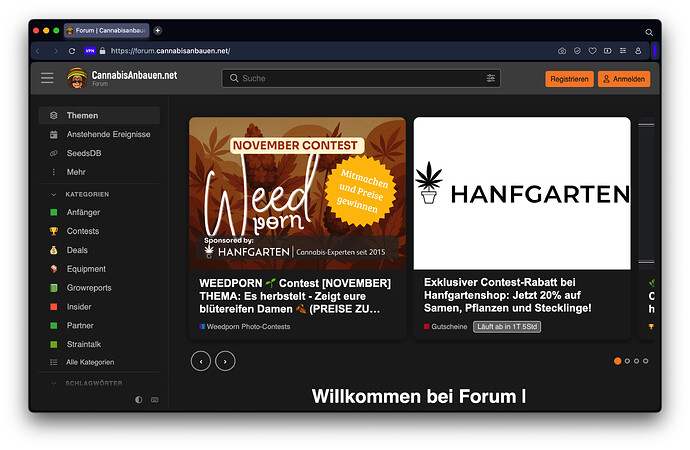Click the VPN badge in address bar
This screenshot has height=450, width=690.
89,51
